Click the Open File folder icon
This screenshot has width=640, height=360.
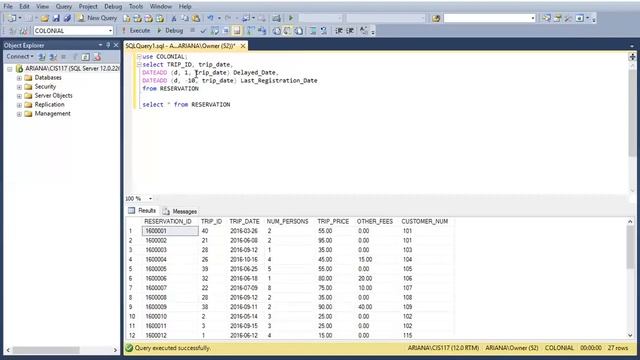tap(44, 18)
